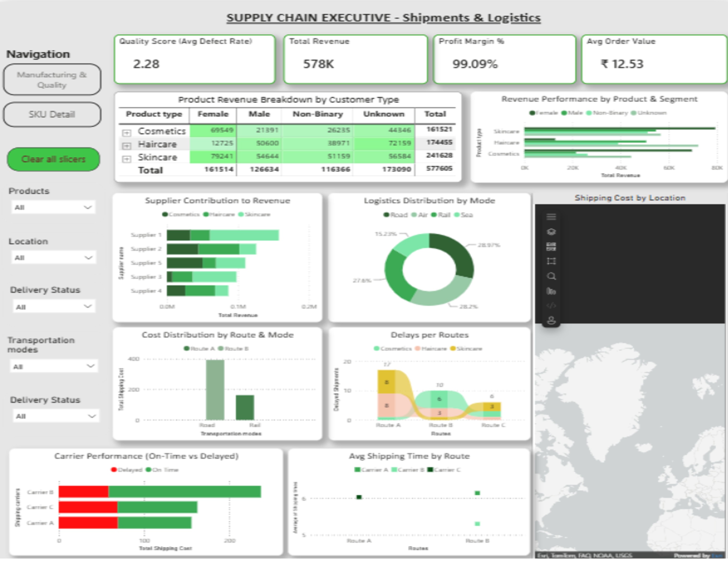Click Sea legend item in Logistics chart
Screen dimensions: 728x565
coord(463,215)
